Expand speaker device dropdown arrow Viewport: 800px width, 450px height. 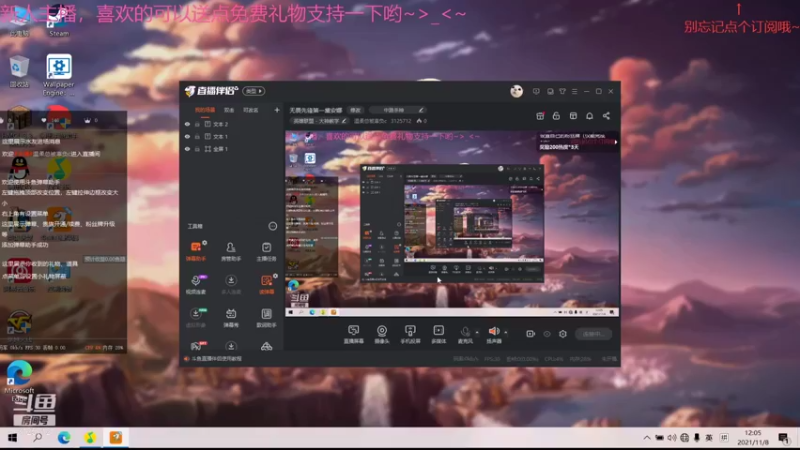point(506,333)
